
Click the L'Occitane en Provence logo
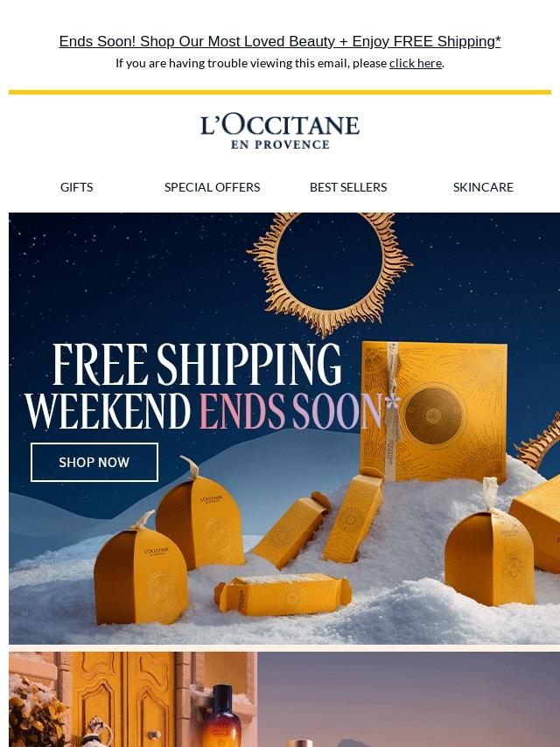point(280,131)
